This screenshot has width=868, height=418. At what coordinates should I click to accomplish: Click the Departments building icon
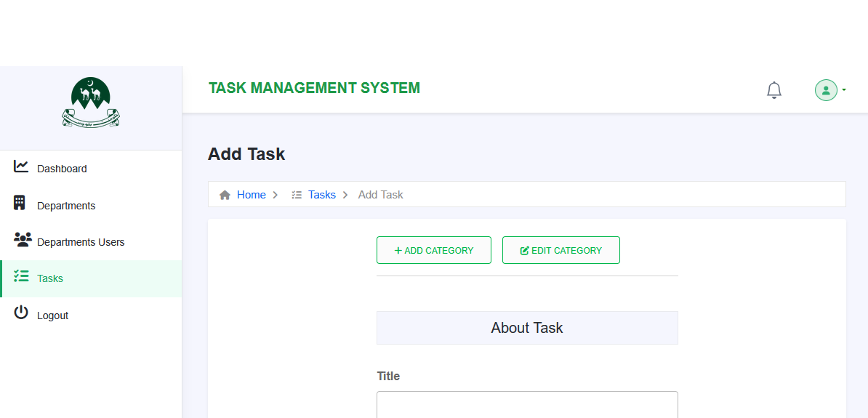click(20, 203)
